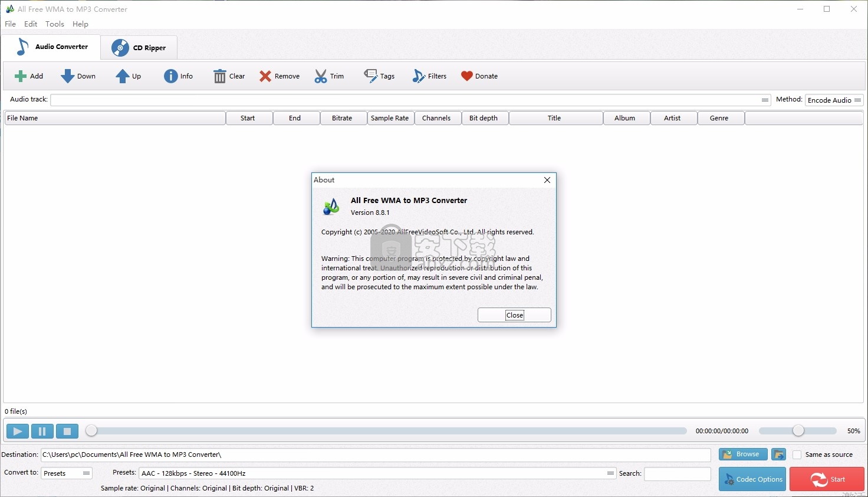The image size is (868, 497).
Task: Click the Channels column header
Action: click(x=438, y=118)
